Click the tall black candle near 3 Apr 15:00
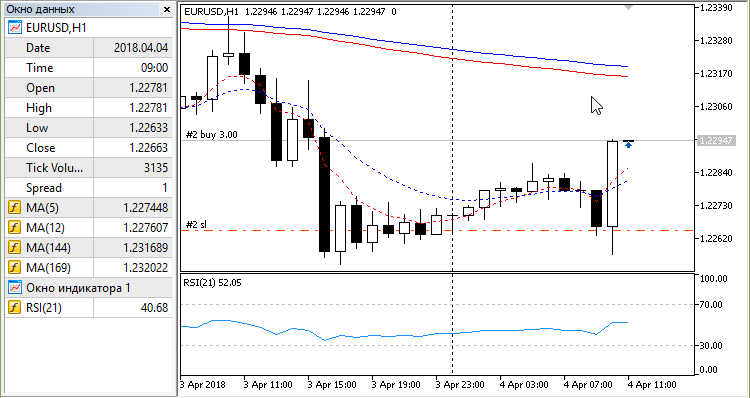Screen dimensions: 750x398 click(324, 194)
